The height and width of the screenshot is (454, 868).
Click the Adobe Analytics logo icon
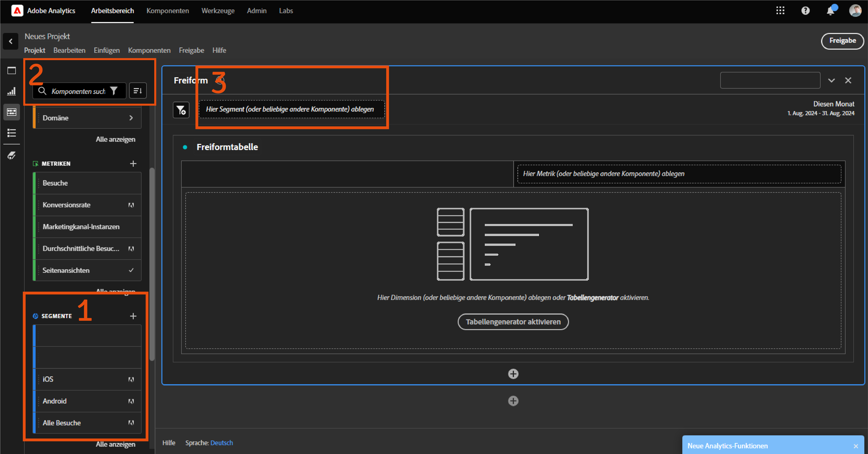tap(17, 11)
